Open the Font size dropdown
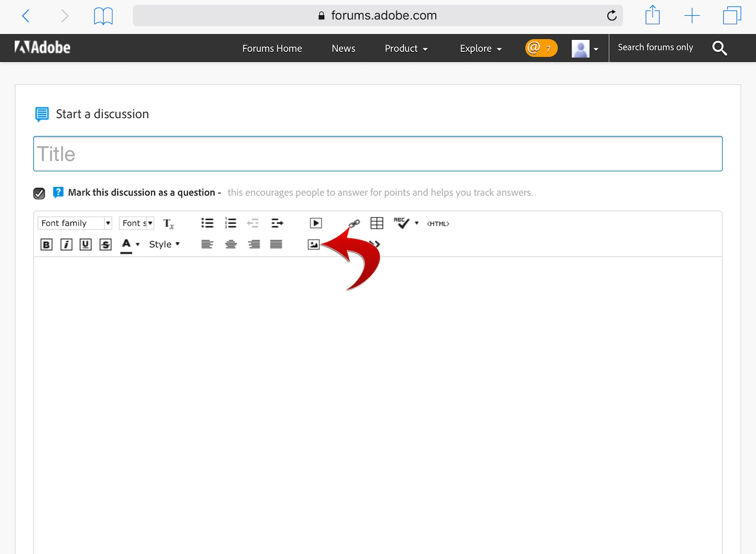756x554 pixels. 137,223
